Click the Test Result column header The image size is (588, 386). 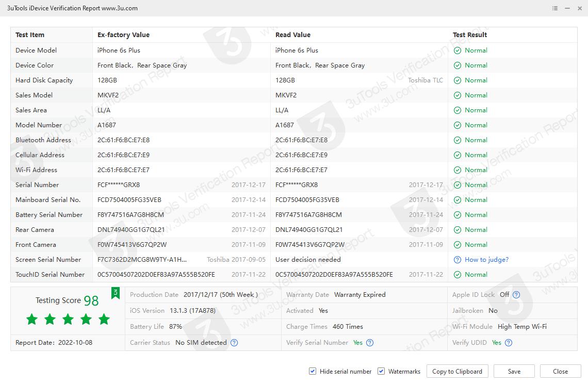[470, 35]
